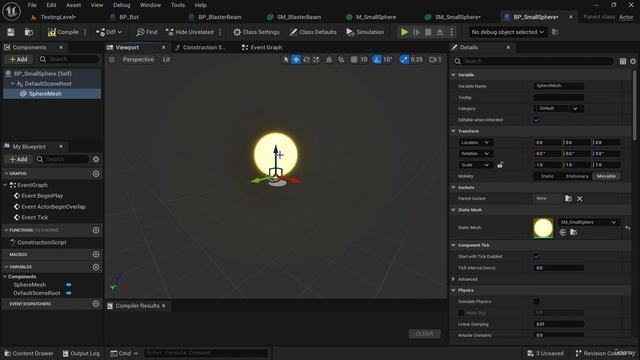640x360 pixels.
Task: Enable the Simulate Physics checkbox
Action: 537,302
